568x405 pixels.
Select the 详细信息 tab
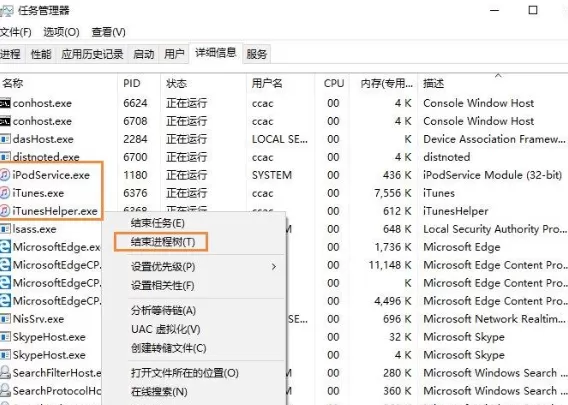[216, 53]
